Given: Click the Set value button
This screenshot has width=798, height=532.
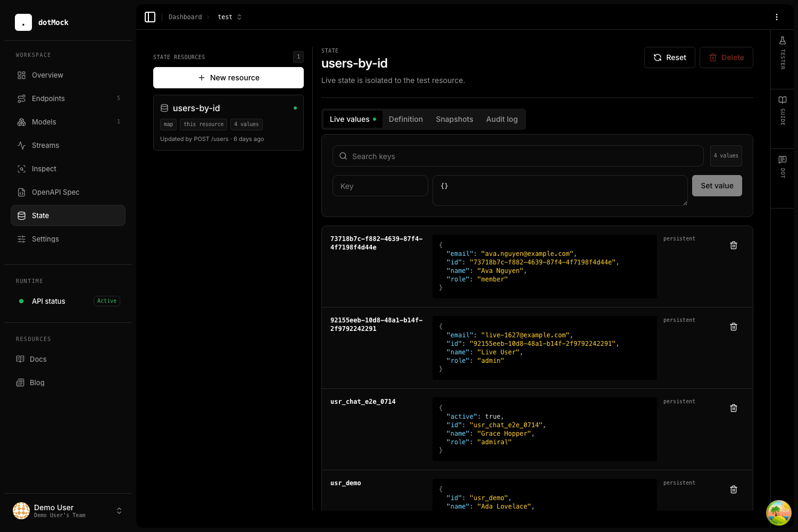Looking at the screenshot, I should [x=717, y=186].
